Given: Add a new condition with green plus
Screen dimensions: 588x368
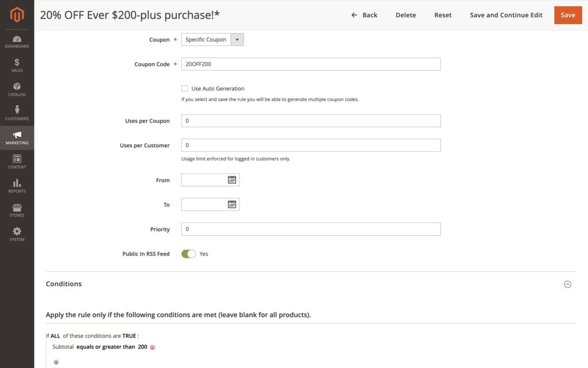Looking at the screenshot, I should point(56,362).
